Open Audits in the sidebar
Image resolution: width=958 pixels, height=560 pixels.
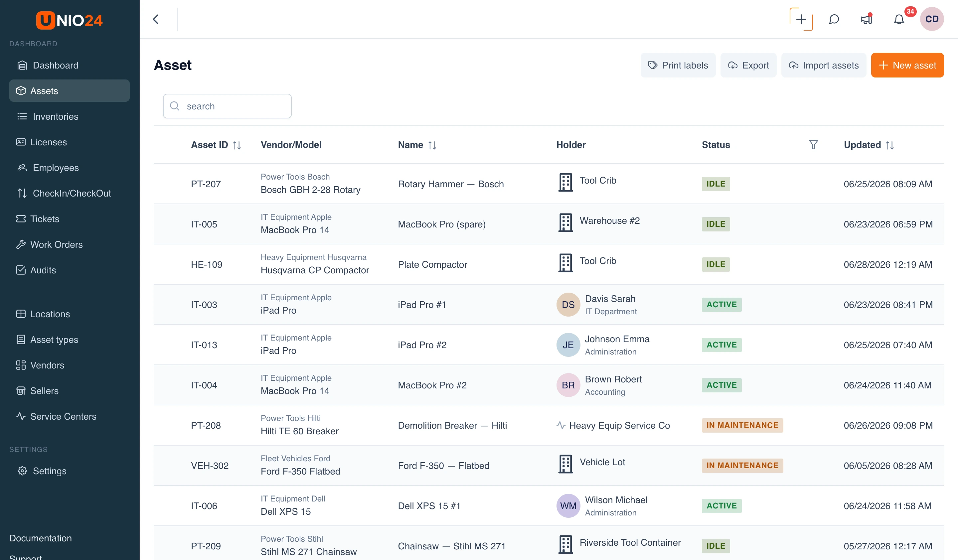pos(69,270)
